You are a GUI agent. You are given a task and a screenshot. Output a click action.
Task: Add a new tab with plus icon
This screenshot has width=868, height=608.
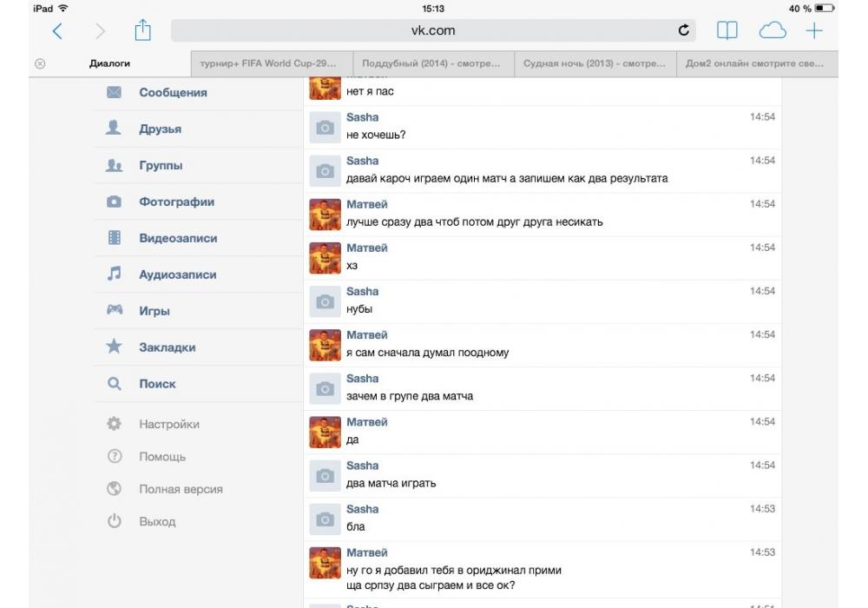814,30
